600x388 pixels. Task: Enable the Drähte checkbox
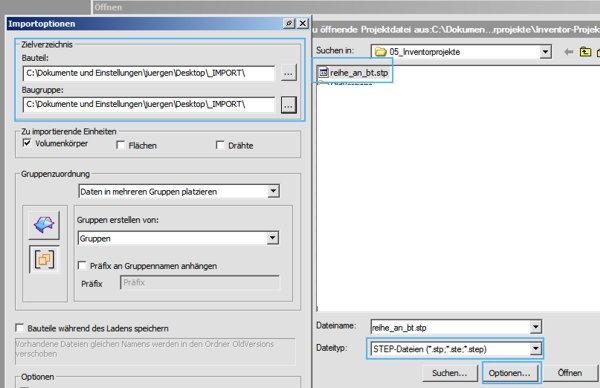pyautogui.click(x=220, y=145)
